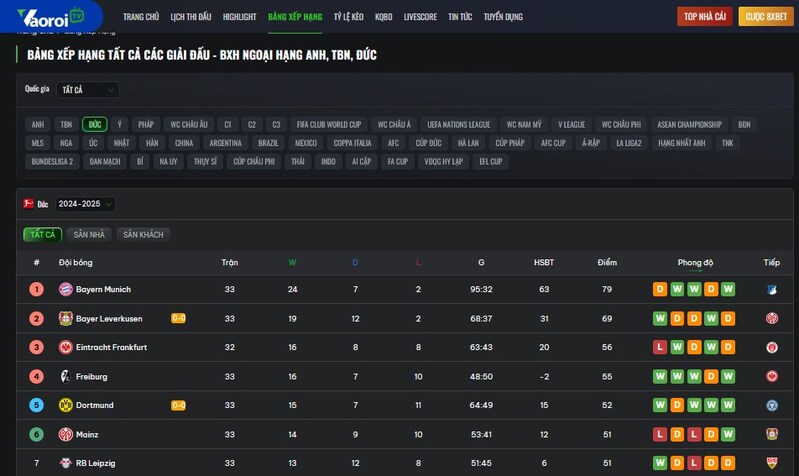Viewport: 799px width, 476px height.
Task: Open Eintracht Frankfurt's next opponent icon
Action: click(x=771, y=347)
